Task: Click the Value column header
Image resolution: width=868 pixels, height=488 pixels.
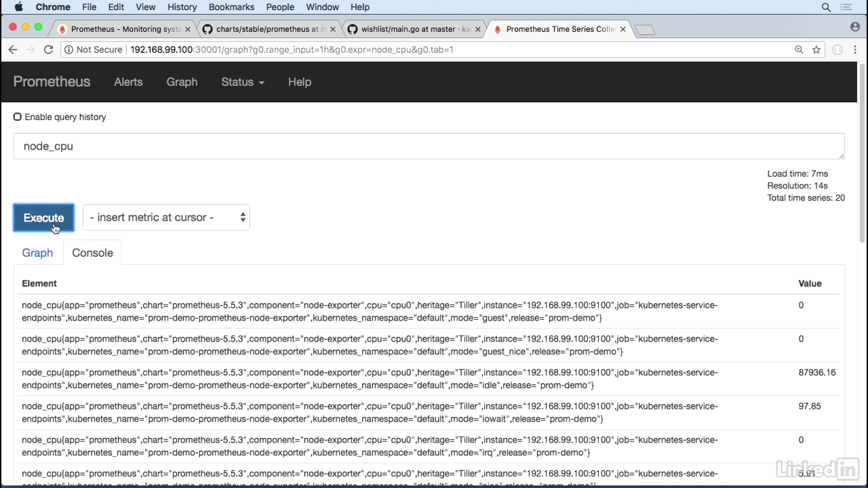Action: pyautogui.click(x=810, y=283)
